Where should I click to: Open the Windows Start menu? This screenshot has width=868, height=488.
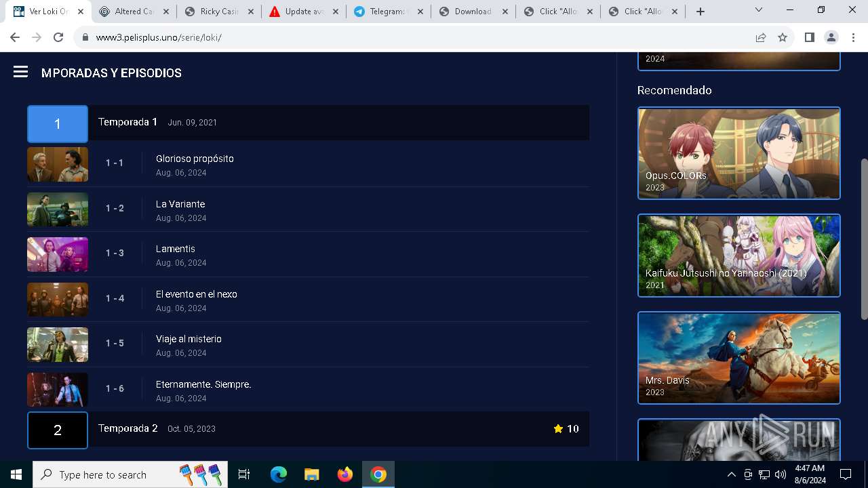(16, 474)
